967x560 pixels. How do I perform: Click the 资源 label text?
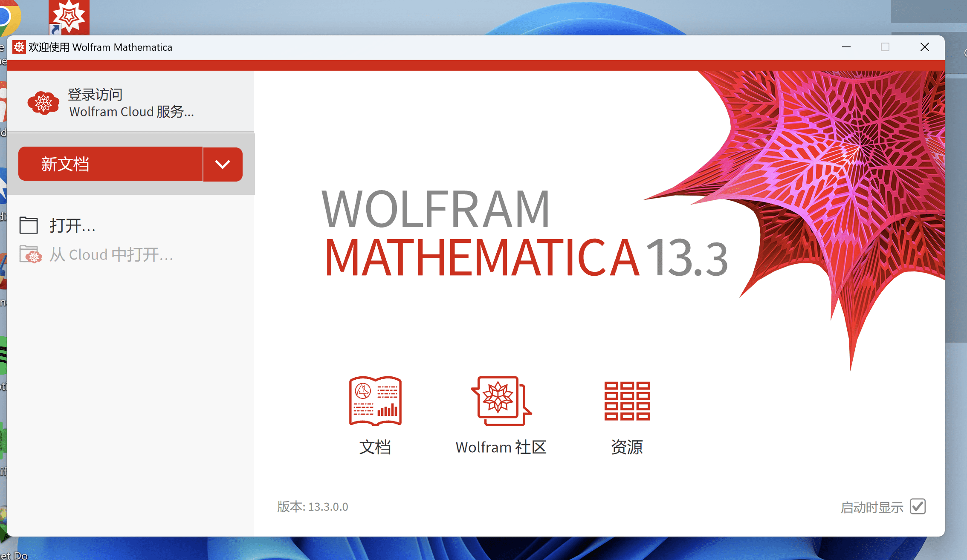tap(627, 447)
